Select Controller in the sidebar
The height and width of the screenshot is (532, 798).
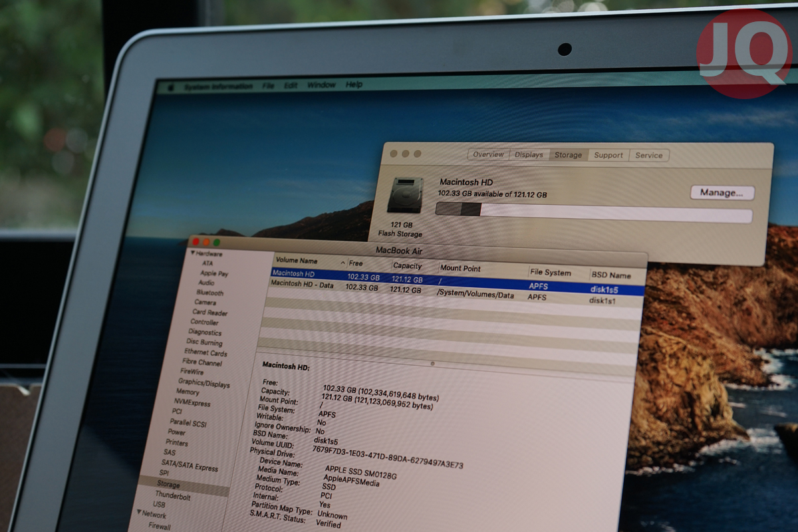pyautogui.click(x=204, y=323)
